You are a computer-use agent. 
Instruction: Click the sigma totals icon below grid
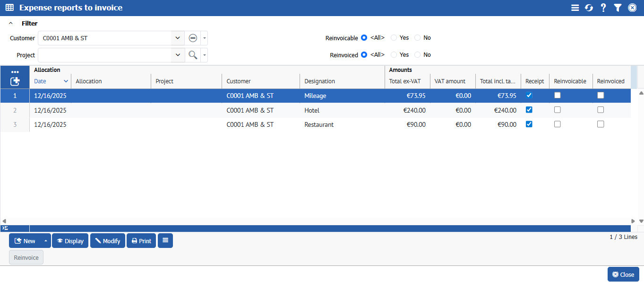pos(5,228)
